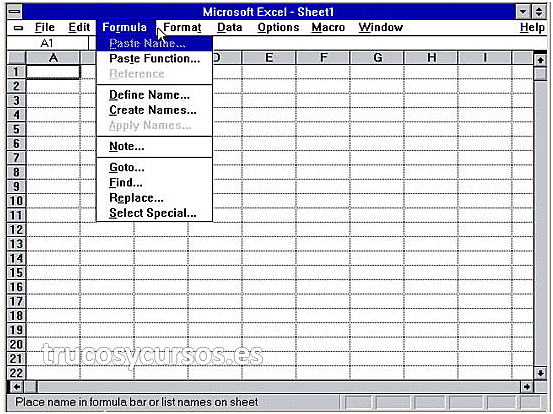Choose Paste Name... from Formula menu
The image size is (553, 414).
point(154,43)
